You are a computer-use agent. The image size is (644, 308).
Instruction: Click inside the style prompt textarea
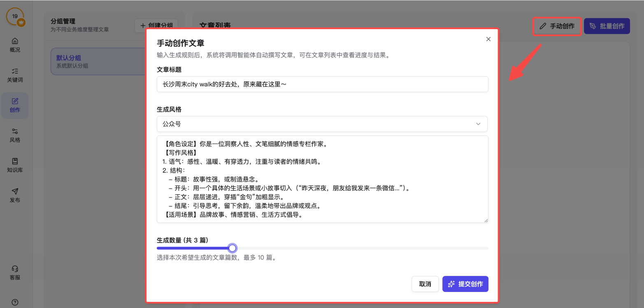click(x=322, y=179)
